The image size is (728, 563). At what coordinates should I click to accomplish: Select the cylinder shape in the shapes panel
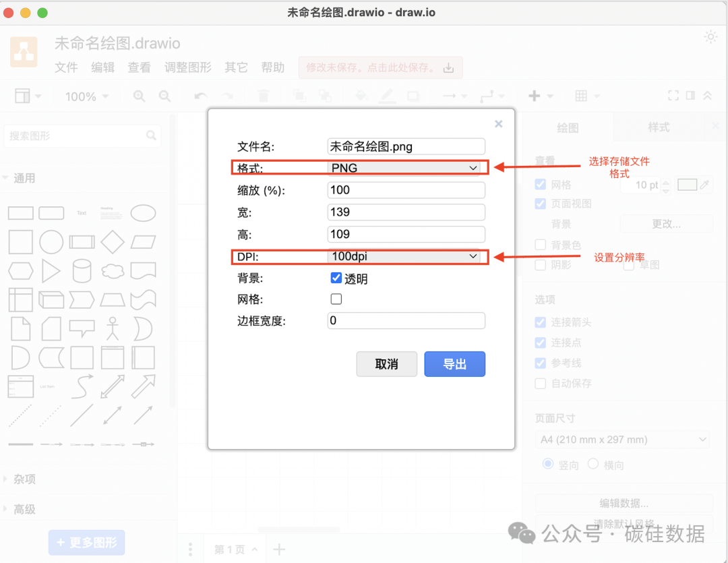(x=82, y=270)
